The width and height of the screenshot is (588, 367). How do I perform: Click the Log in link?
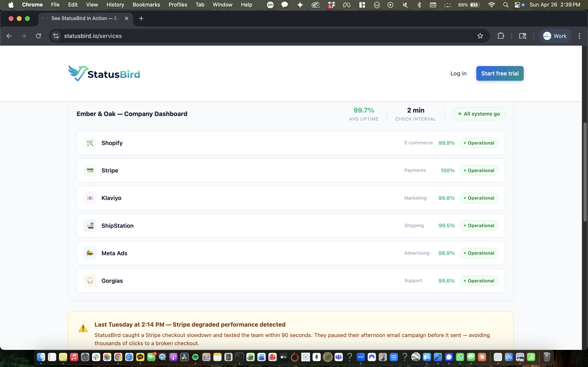coord(458,73)
